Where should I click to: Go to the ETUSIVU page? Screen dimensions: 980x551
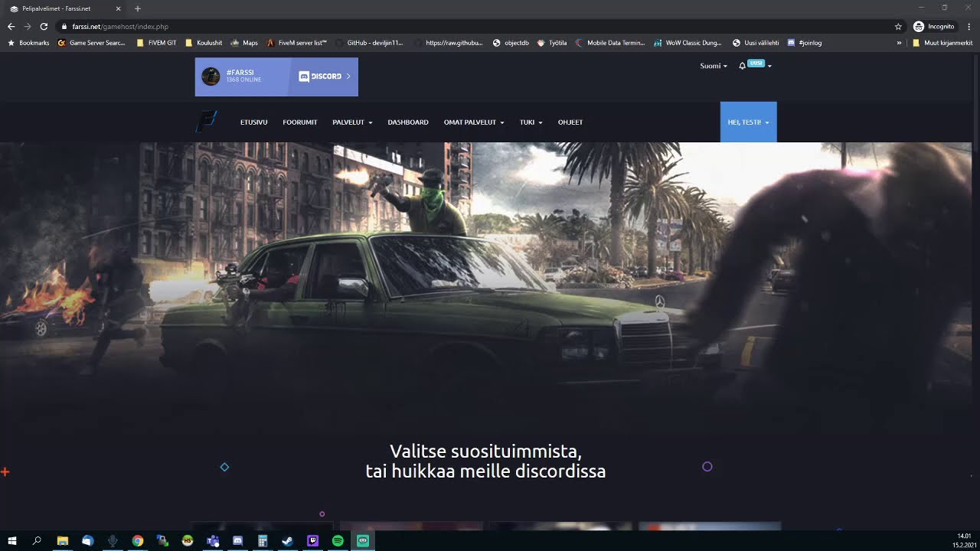253,122
